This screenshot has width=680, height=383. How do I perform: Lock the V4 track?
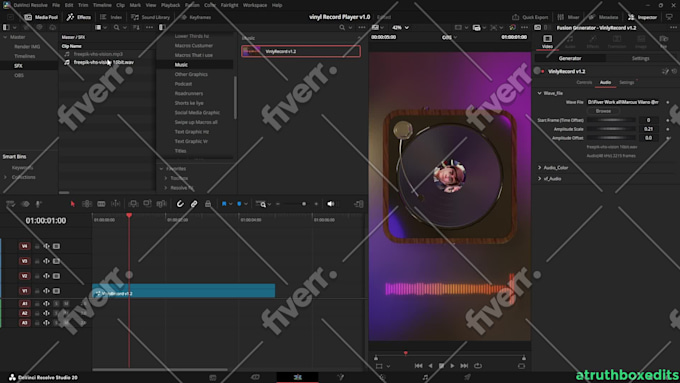[37, 246]
